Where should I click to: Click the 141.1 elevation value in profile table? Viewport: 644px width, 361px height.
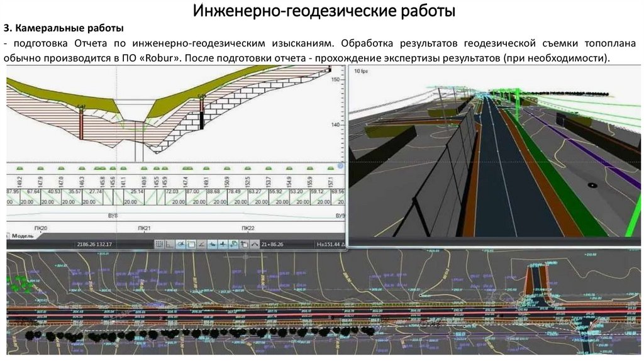pos(123,182)
